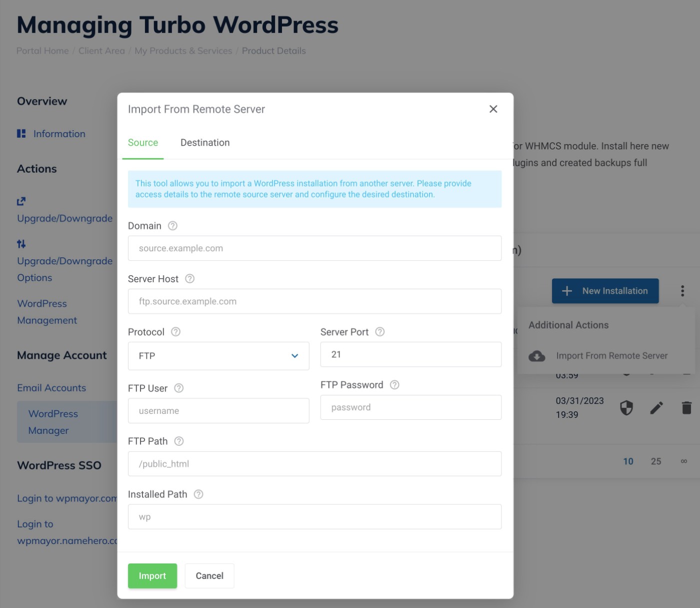Click the FTP Password help icon
Viewport: 700px width, 608px height.
(x=394, y=385)
